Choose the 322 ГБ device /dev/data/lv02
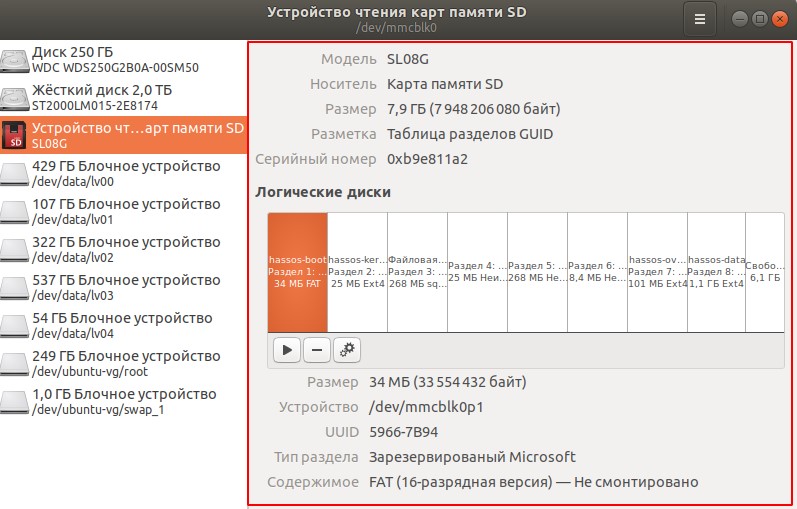 click(x=125, y=249)
